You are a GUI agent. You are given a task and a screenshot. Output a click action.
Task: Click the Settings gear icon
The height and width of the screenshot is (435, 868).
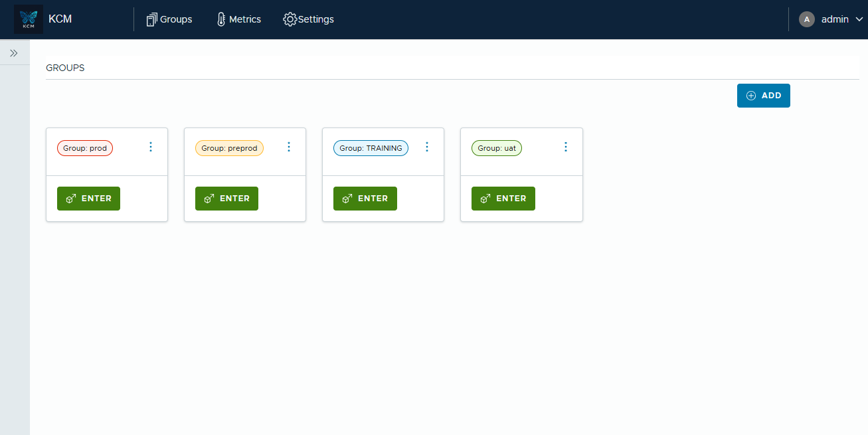pyautogui.click(x=290, y=19)
